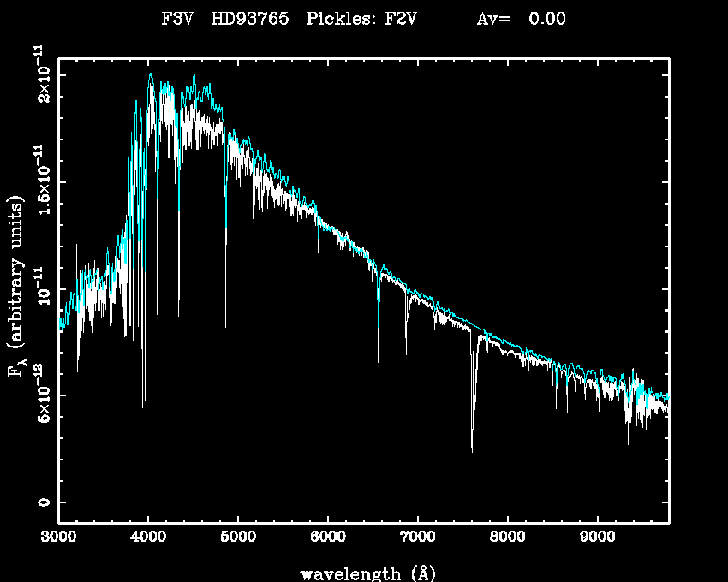This screenshot has width=728, height=582.
Task: Click the 3000 tick label on x-axis
Action: pyautogui.click(x=58, y=537)
